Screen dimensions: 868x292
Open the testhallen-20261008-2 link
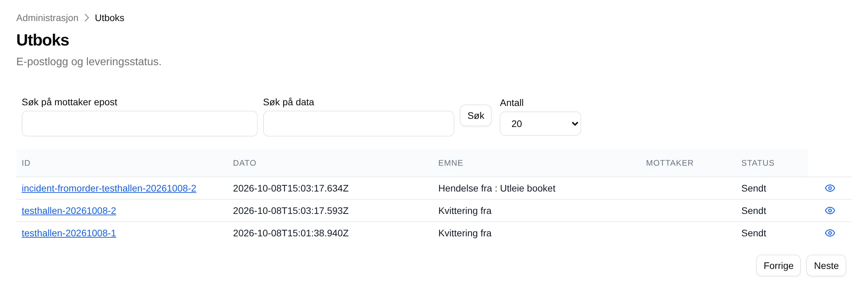point(69,211)
